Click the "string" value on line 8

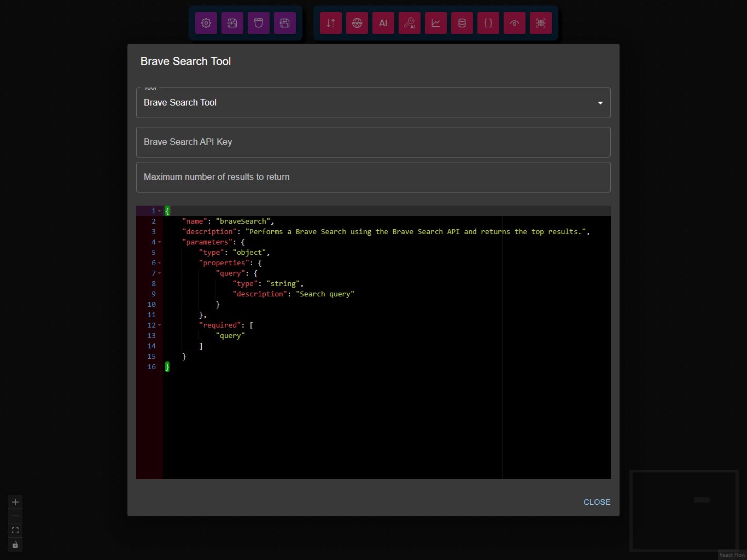tap(283, 284)
